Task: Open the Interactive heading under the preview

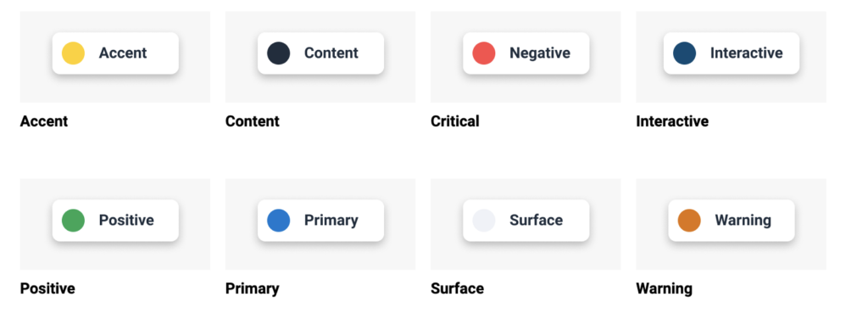Action: coord(672,120)
